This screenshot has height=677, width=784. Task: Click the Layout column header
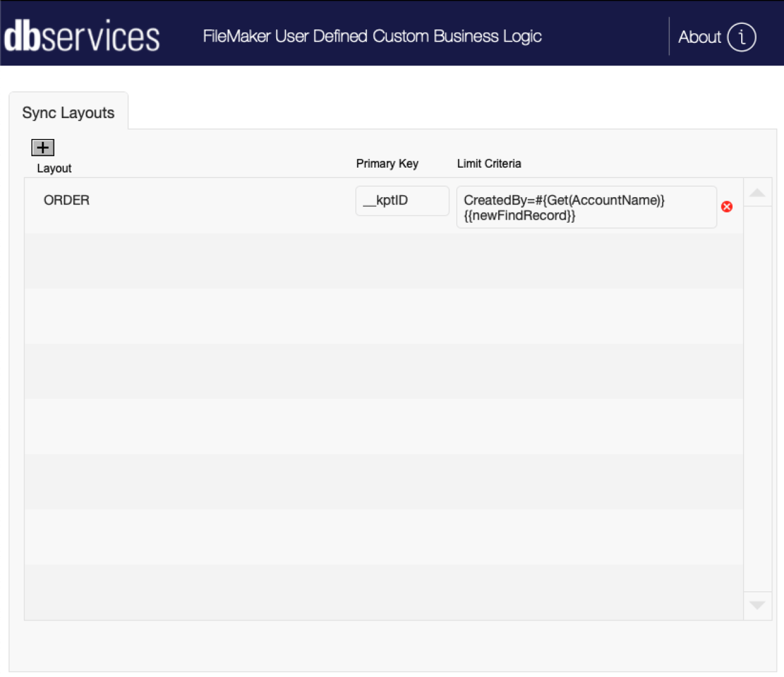(55, 168)
